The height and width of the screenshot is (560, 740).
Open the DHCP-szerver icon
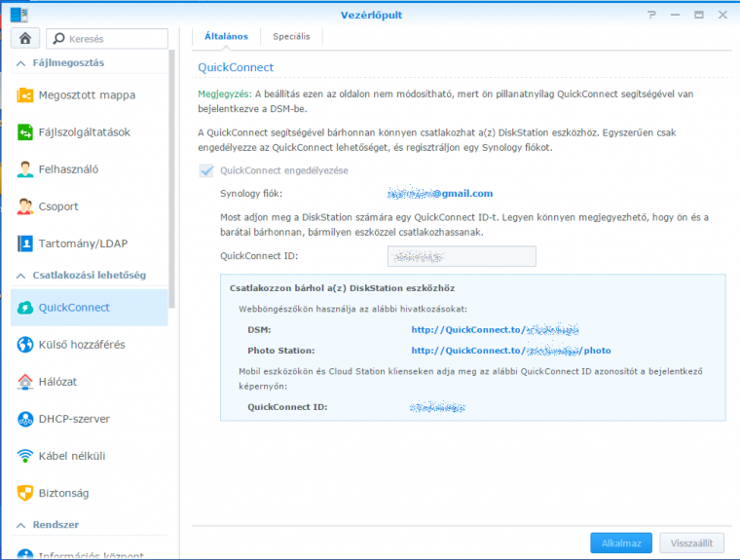pos(25,419)
